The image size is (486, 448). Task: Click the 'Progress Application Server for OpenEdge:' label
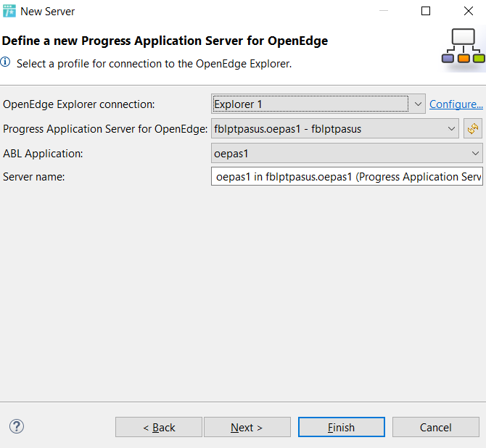coord(105,129)
